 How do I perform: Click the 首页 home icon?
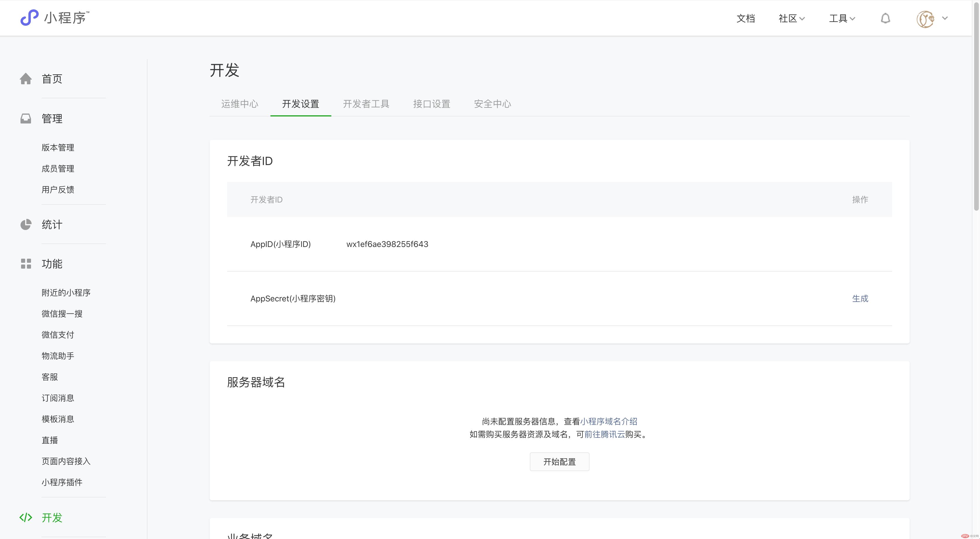pos(26,79)
